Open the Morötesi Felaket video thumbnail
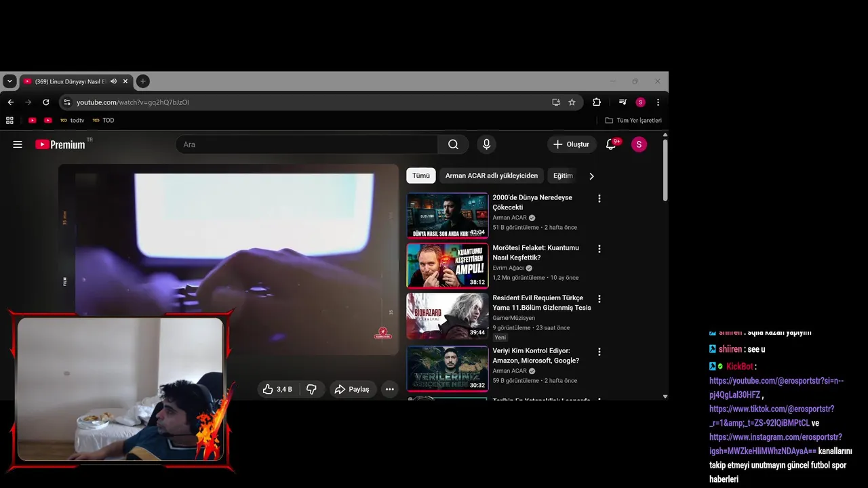Screen dimensions: 868x488 pos(448,266)
